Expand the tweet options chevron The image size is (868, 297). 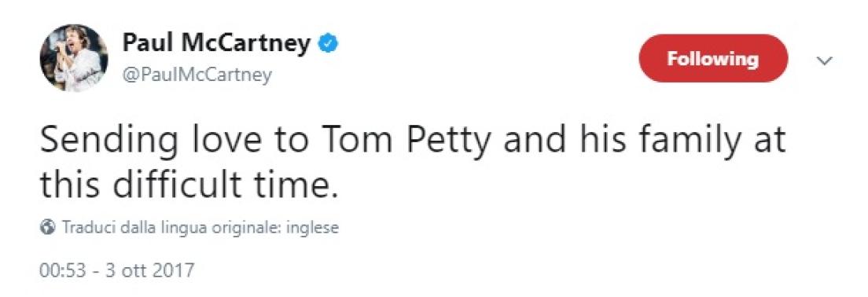click(x=825, y=60)
